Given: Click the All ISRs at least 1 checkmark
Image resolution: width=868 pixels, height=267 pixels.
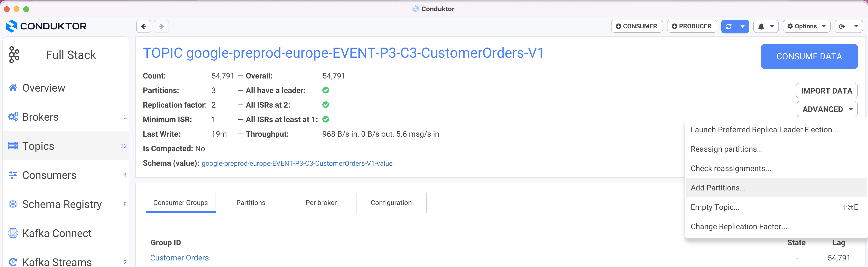Looking at the screenshot, I should (x=325, y=119).
